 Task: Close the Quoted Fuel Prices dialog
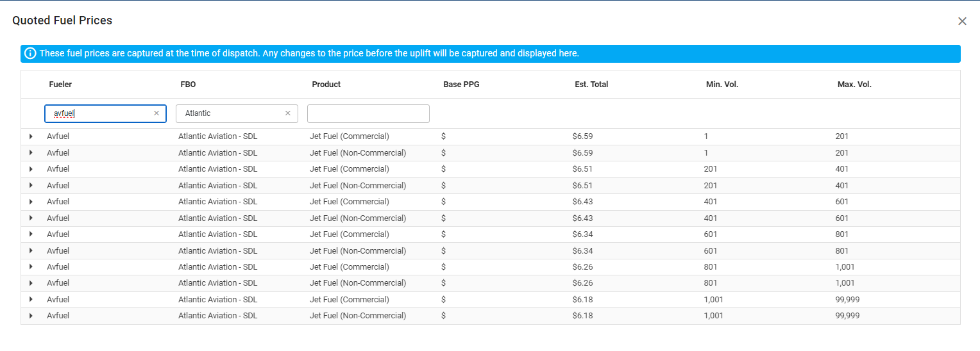click(962, 21)
